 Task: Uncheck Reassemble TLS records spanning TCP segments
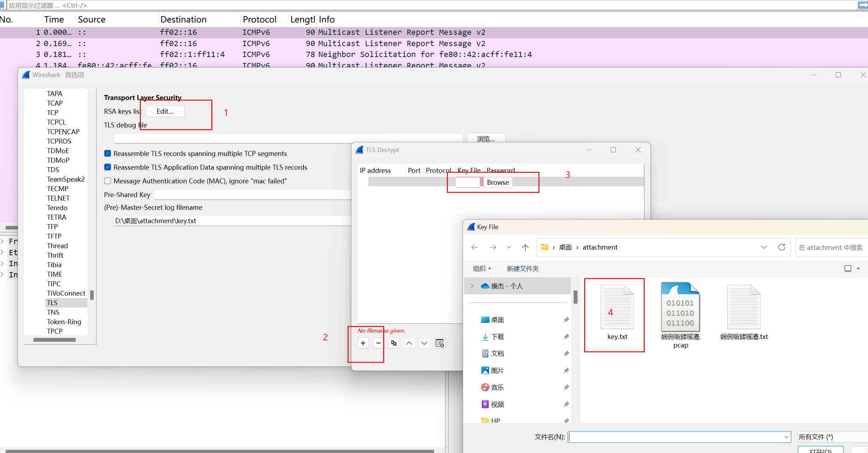(108, 153)
